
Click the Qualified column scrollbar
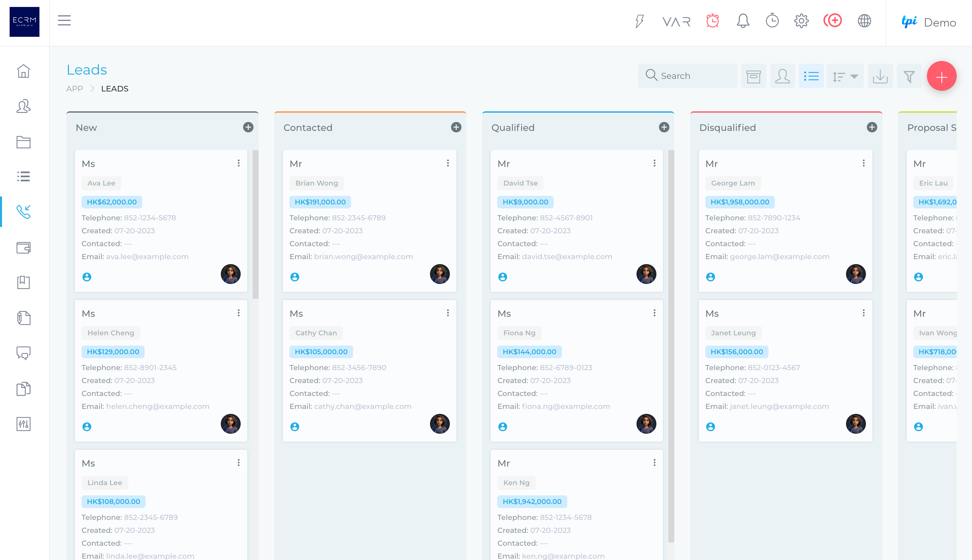pos(671,346)
